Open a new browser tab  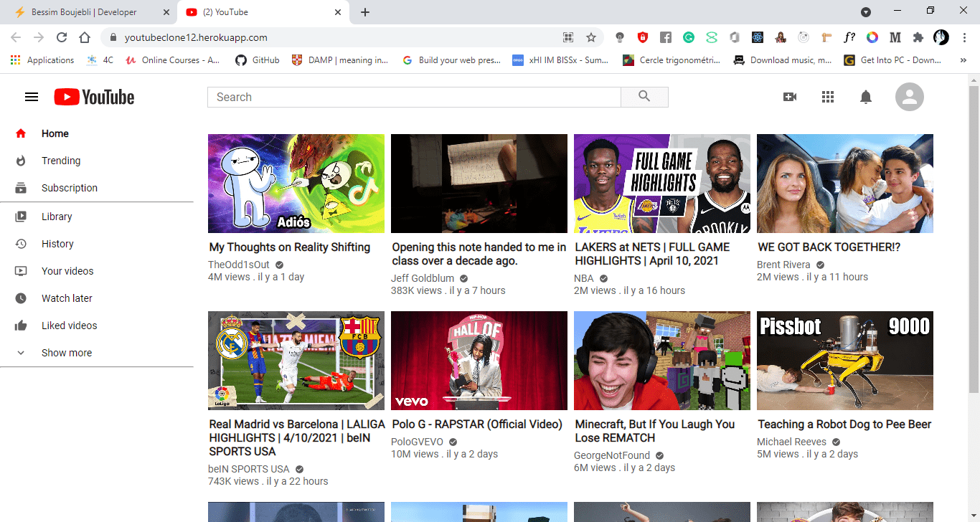[x=365, y=12]
